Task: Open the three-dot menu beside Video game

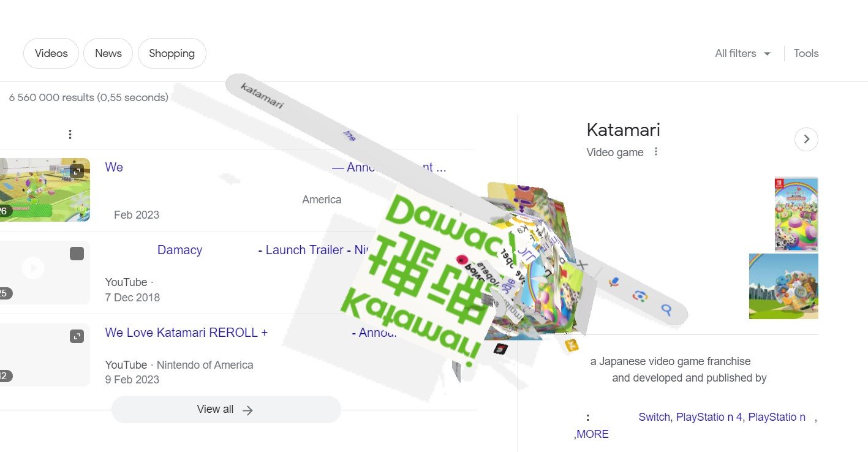Action: click(656, 151)
